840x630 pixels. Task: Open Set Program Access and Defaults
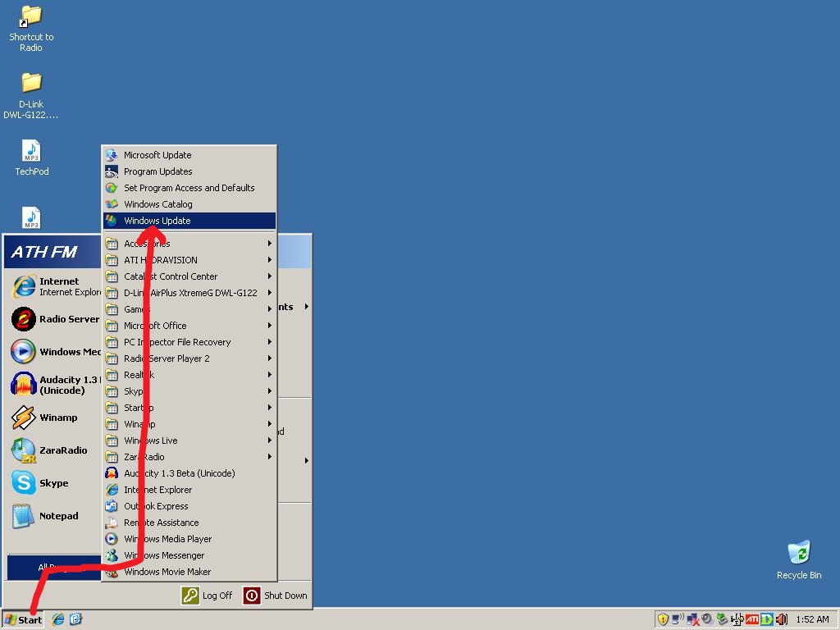(x=189, y=188)
